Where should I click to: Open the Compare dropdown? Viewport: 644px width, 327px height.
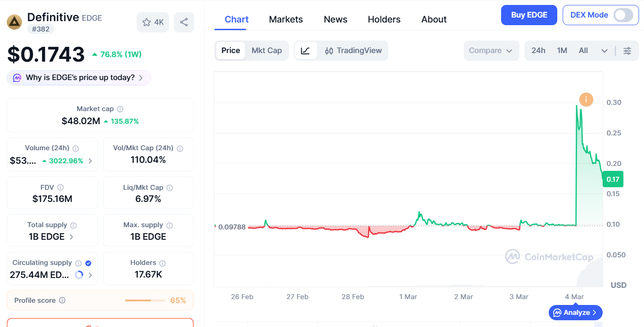coord(491,51)
